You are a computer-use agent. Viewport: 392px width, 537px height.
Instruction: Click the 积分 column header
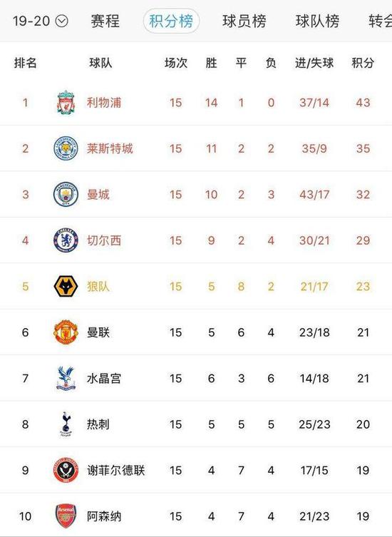tap(363, 63)
